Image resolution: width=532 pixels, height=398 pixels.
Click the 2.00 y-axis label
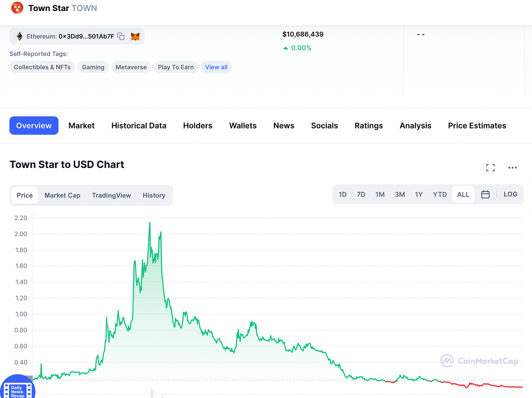pyautogui.click(x=21, y=234)
